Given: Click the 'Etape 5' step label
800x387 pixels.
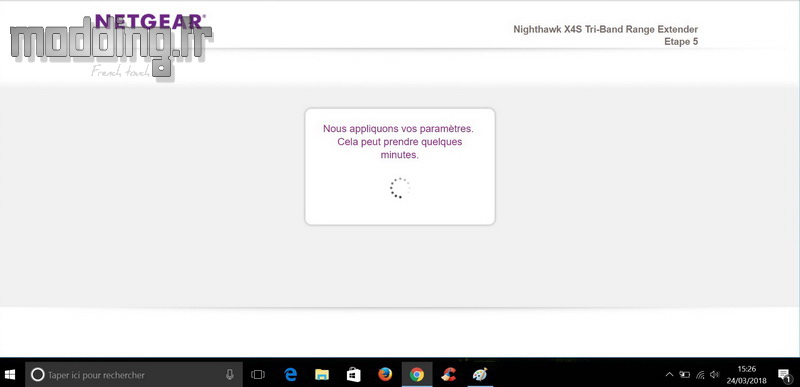Looking at the screenshot, I should [x=681, y=42].
